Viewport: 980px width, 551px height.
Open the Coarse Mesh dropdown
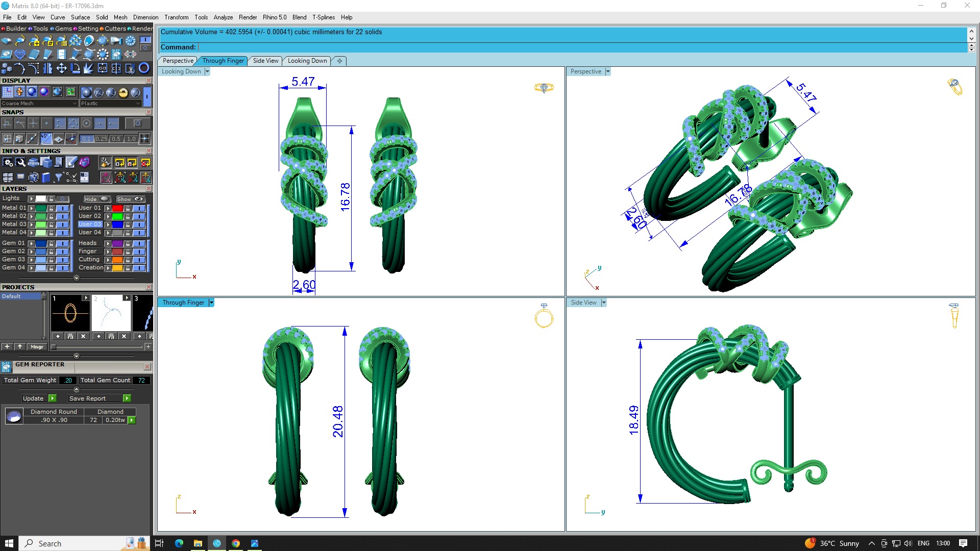tap(39, 104)
